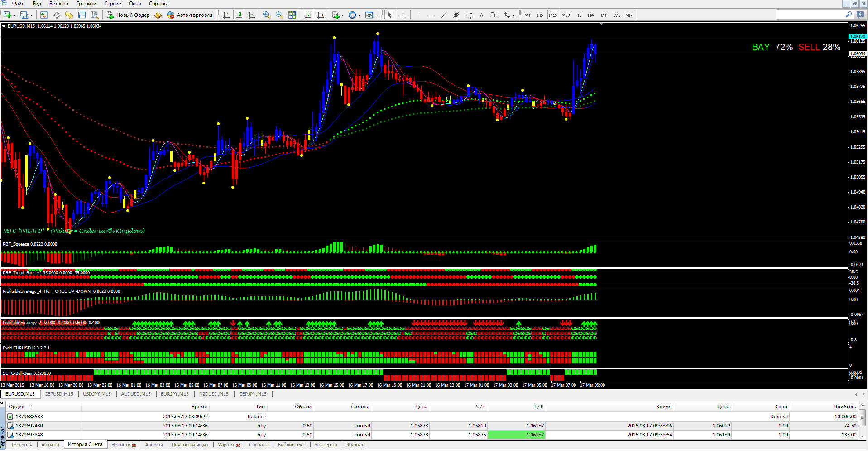
Task: Zoom out of the chart
Action: coord(279,15)
